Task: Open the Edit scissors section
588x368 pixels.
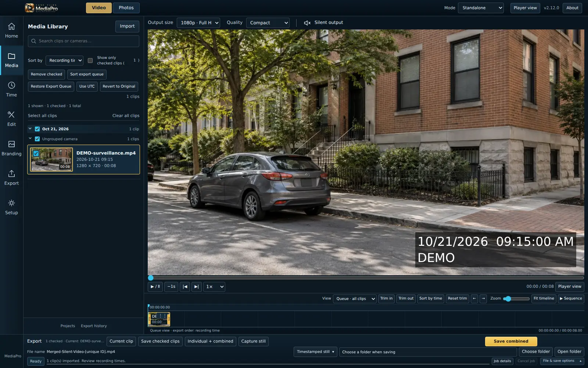Action: 11,119
